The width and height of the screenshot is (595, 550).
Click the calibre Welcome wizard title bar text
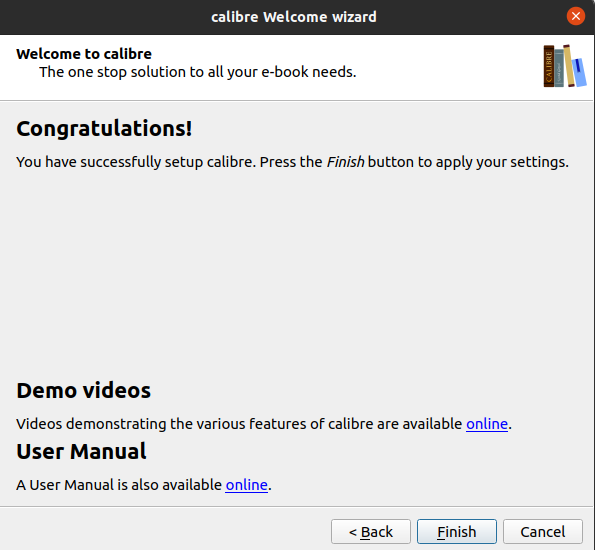point(294,17)
